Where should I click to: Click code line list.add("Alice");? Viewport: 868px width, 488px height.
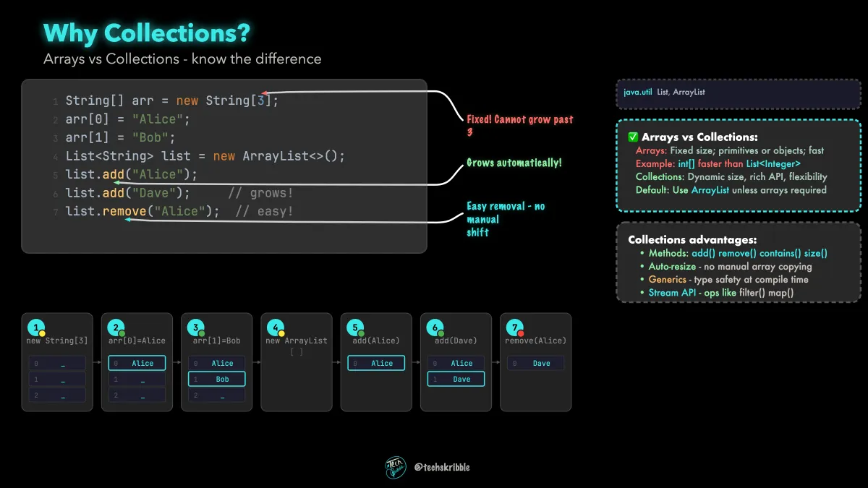coord(132,174)
